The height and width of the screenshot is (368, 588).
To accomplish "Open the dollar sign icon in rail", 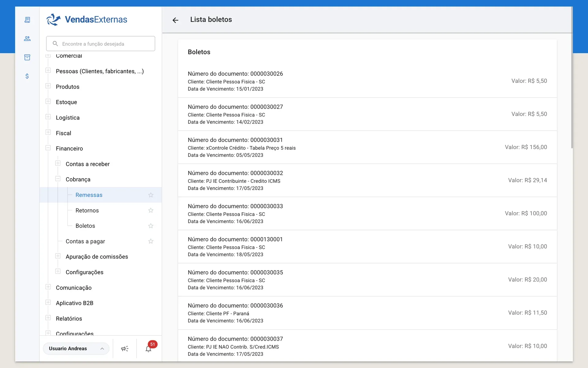I will pos(27,76).
